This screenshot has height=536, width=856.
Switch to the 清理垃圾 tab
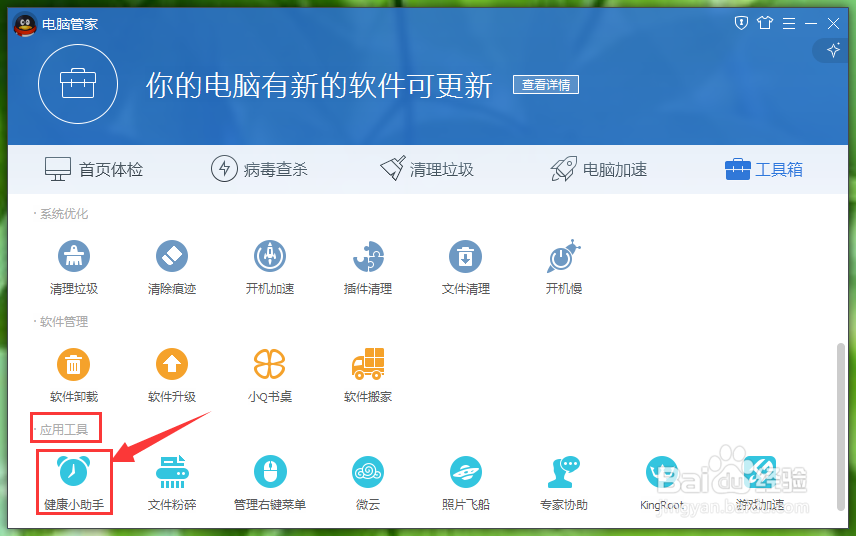coord(427,169)
